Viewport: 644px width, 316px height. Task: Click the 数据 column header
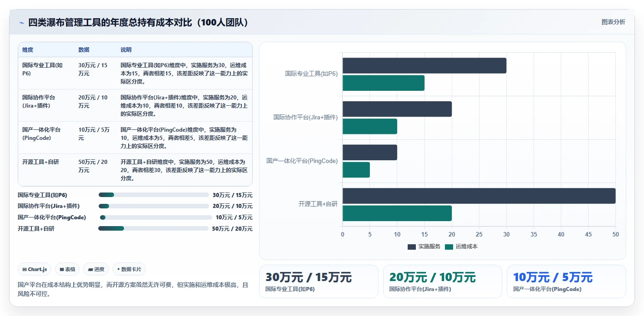(84, 50)
